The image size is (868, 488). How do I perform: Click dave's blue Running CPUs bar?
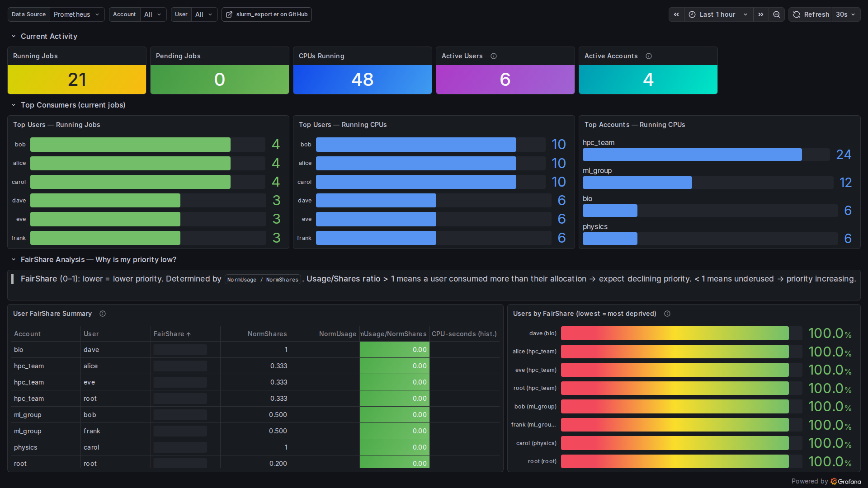(x=376, y=201)
